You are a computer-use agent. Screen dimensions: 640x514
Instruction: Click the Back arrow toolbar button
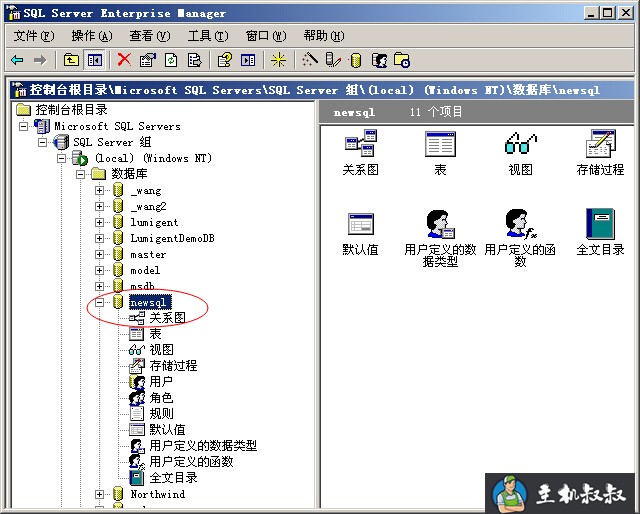coord(18,60)
